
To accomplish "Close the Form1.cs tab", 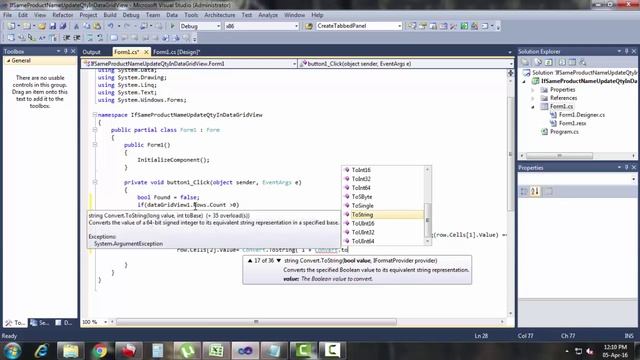I will tap(146, 52).
